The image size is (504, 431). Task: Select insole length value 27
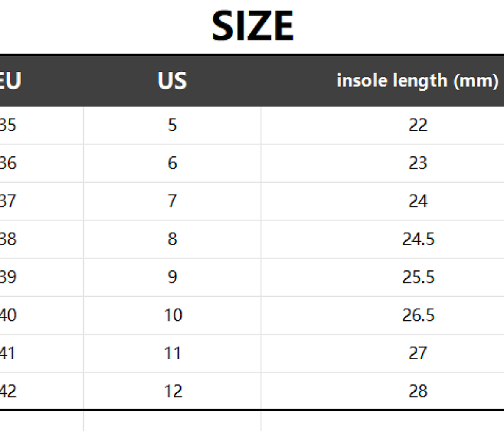click(x=418, y=353)
